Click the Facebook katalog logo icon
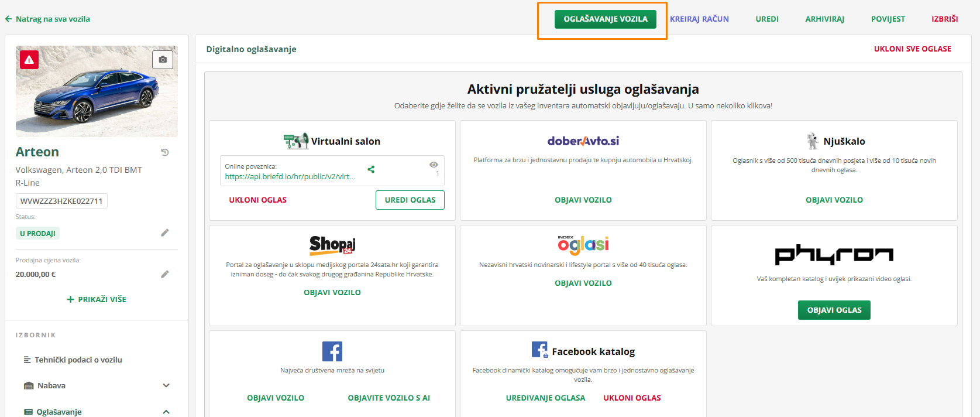 point(540,350)
